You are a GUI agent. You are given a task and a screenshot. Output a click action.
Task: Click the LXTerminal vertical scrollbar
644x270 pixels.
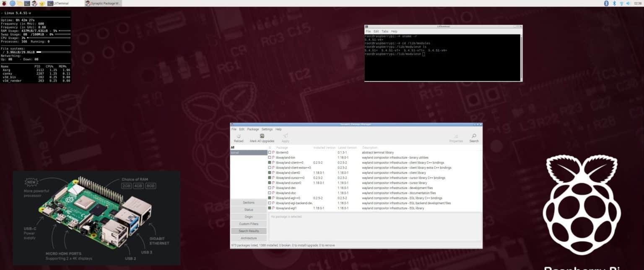522,58
